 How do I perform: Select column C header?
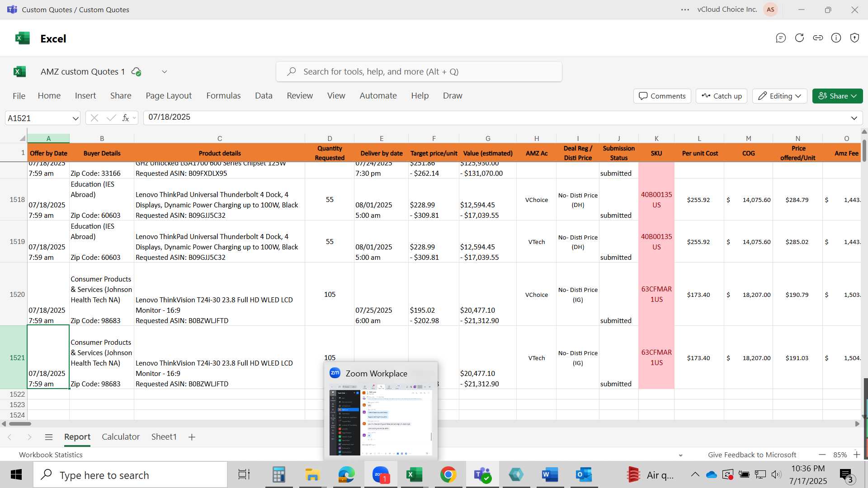click(219, 138)
